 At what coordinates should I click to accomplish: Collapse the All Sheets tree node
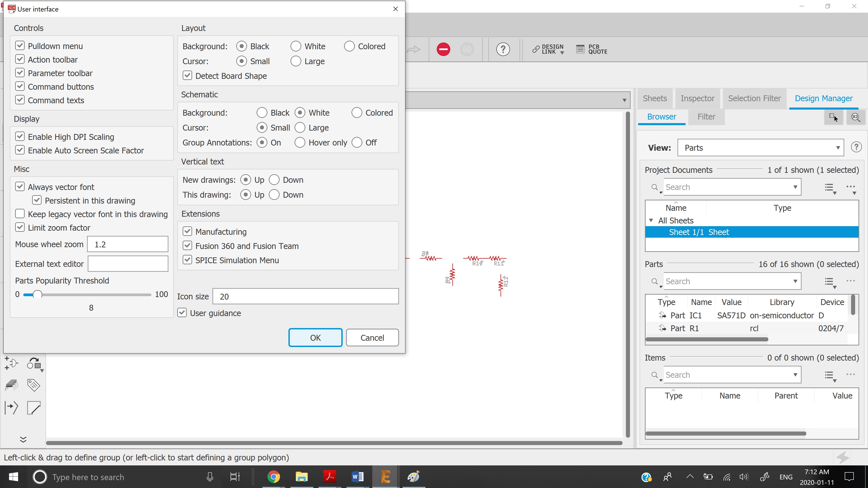click(x=651, y=221)
